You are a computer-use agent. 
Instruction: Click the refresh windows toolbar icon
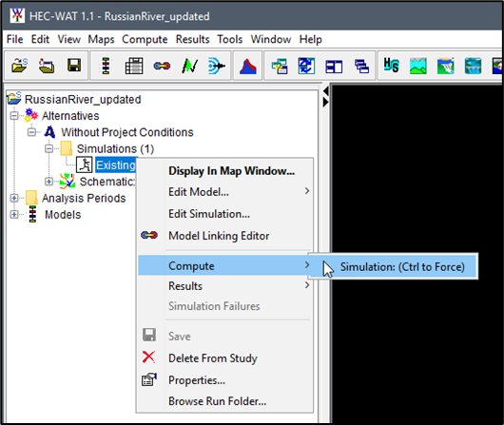click(x=306, y=66)
